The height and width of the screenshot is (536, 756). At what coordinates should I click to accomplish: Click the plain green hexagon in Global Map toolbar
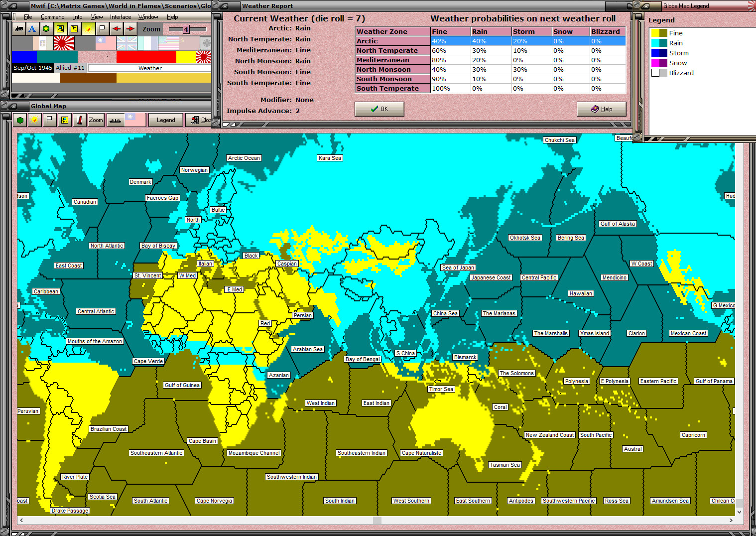(20, 120)
